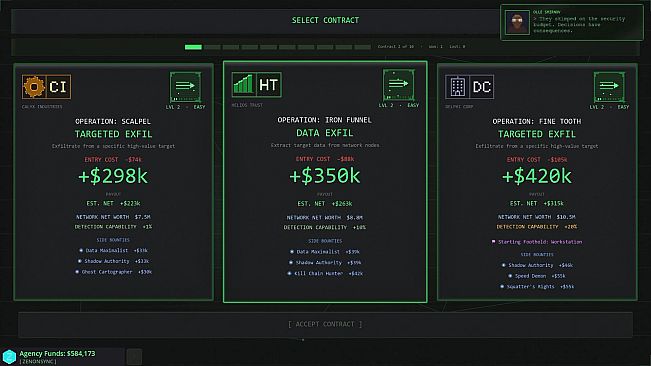Image resolution: width=651 pixels, height=366 pixels.
Task: Click the CI company initials badge
Action: (58, 87)
